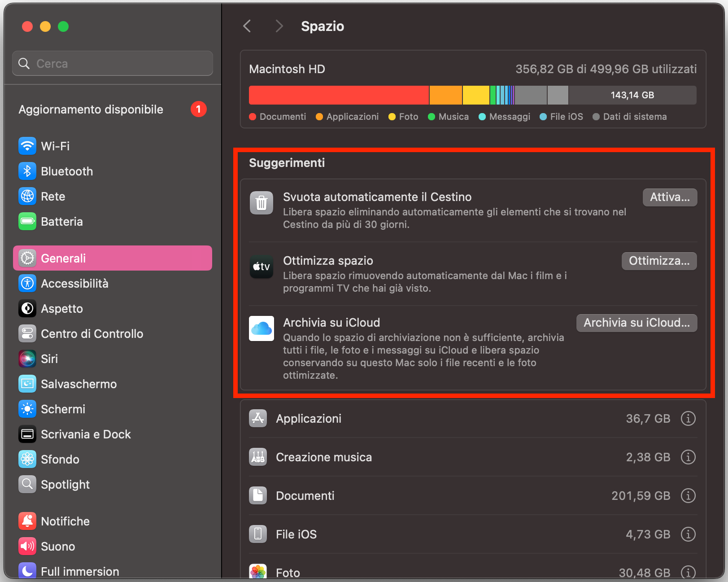Image resolution: width=728 pixels, height=582 pixels.
Task: Click the Siri icon
Action: point(27,359)
